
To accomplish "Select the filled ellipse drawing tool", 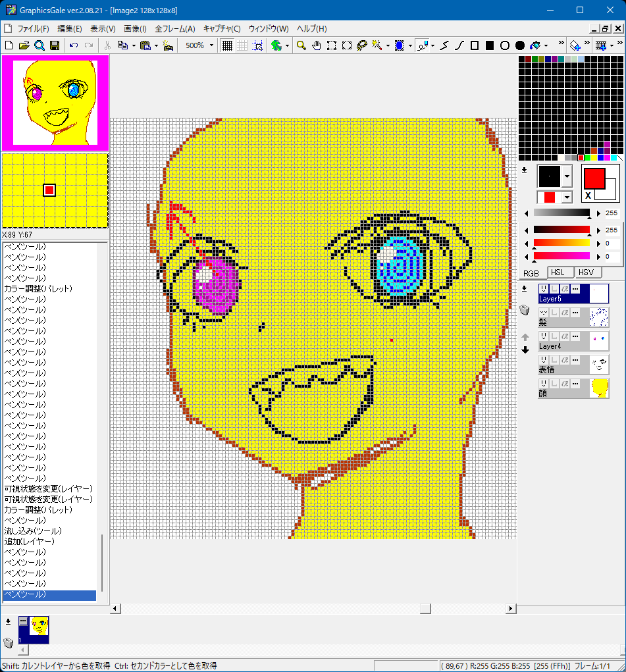I will 519,45.
